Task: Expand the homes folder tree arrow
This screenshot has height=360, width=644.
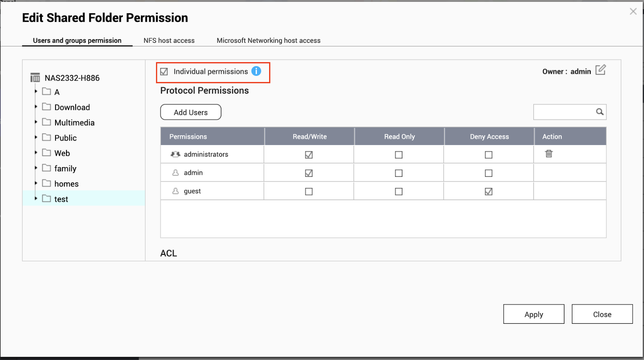Action: point(36,183)
